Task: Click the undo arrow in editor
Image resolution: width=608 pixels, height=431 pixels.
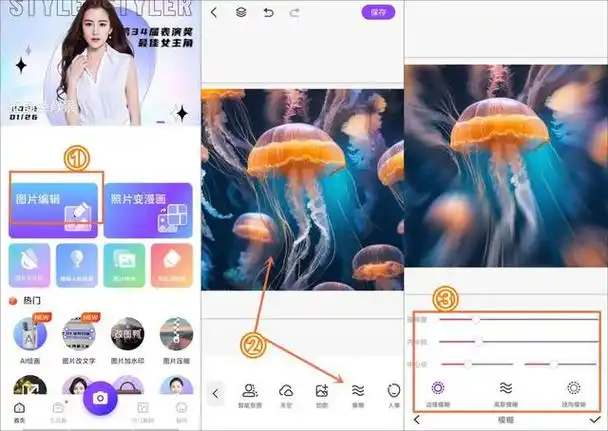Action: click(x=267, y=13)
